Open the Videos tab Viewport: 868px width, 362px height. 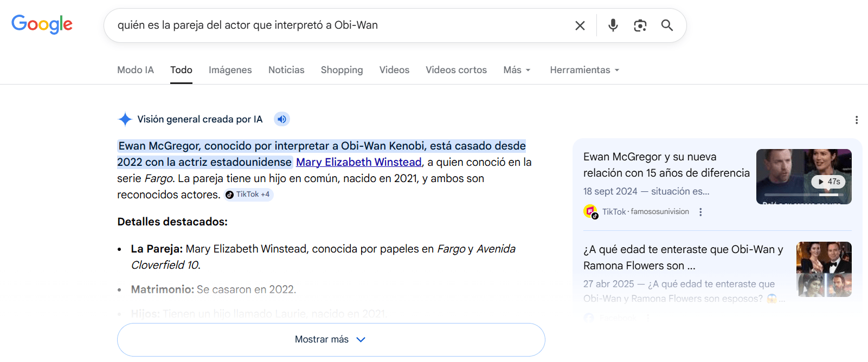point(394,70)
